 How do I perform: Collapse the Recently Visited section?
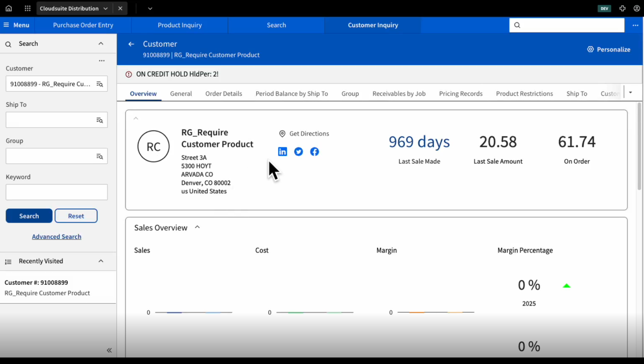tap(101, 261)
